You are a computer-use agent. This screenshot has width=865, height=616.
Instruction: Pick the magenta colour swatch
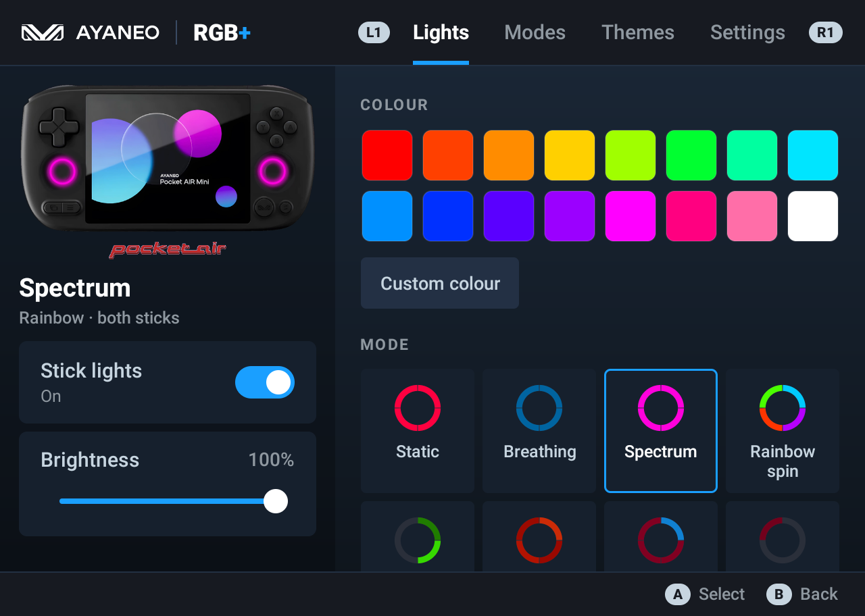coord(631,216)
